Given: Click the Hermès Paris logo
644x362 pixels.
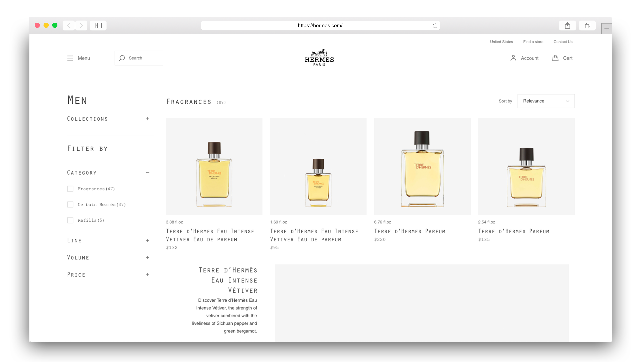Looking at the screenshot, I should pos(319,58).
